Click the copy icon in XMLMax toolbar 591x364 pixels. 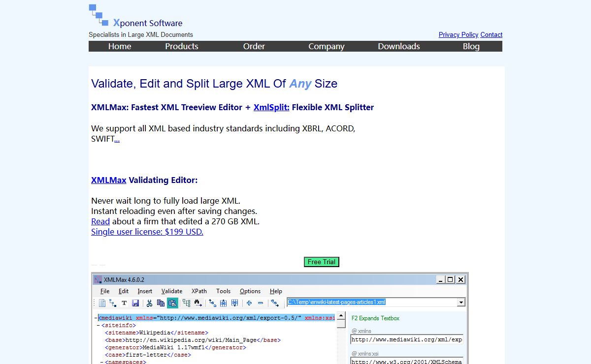pyautogui.click(x=161, y=303)
